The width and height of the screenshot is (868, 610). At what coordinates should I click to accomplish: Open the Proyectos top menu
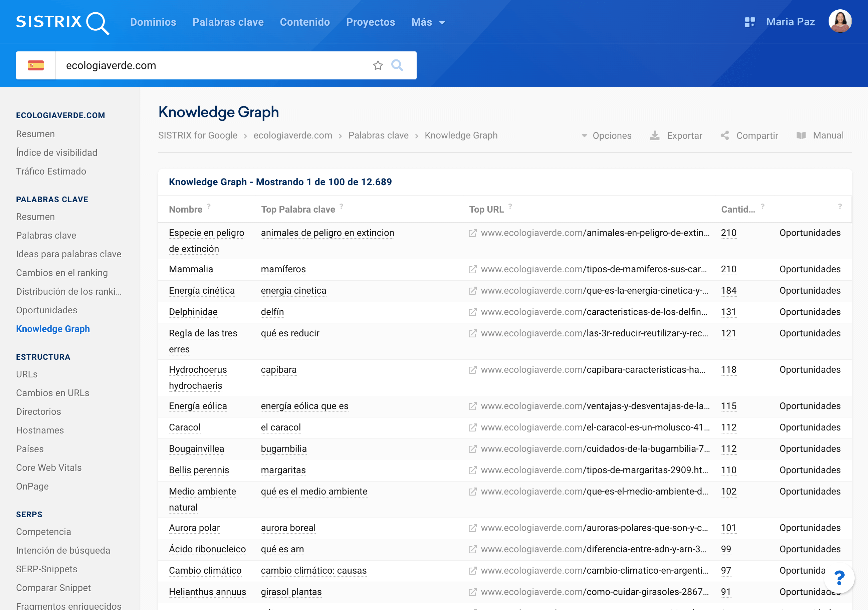[x=370, y=22]
